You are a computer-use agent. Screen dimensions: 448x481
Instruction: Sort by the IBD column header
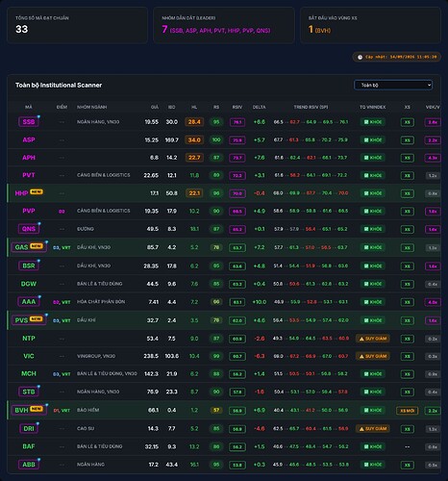(172, 107)
